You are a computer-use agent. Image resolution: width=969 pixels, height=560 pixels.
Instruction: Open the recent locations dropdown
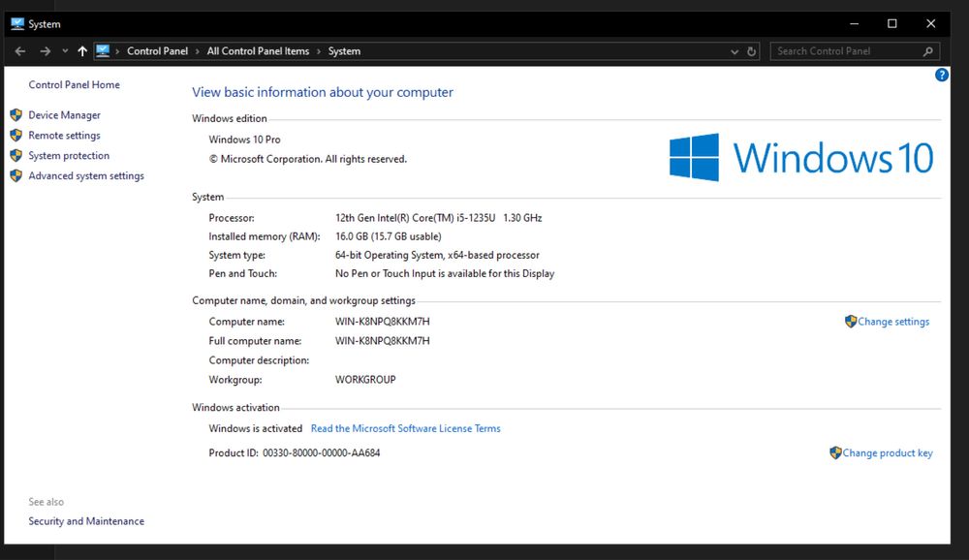65,51
